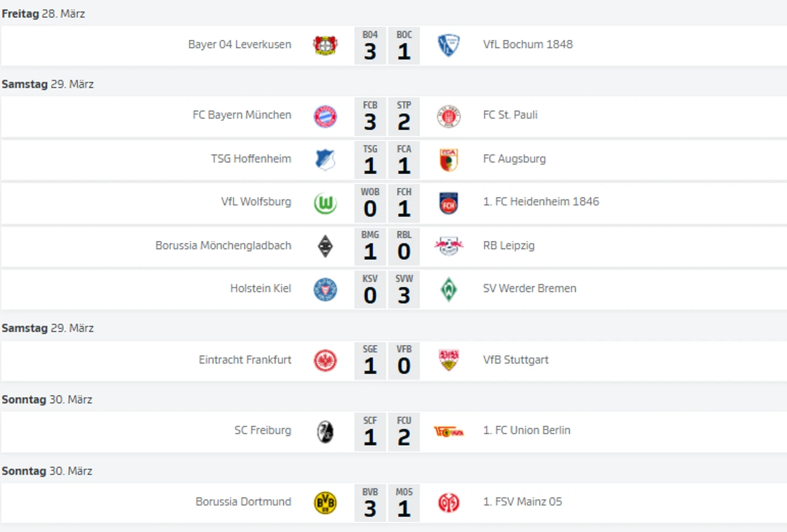
Task: Click the Bayer 04 Leverkusen club logo
Action: (x=325, y=45)
